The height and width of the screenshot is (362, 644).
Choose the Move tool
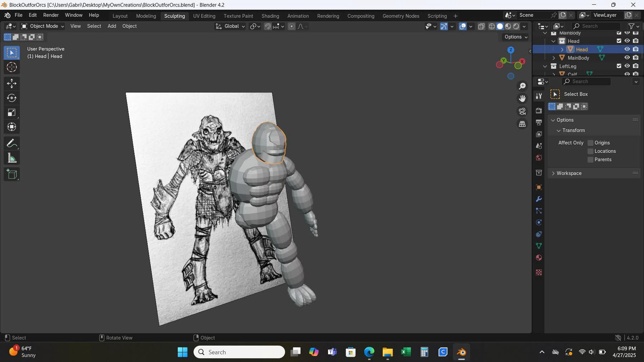(12, 84)
